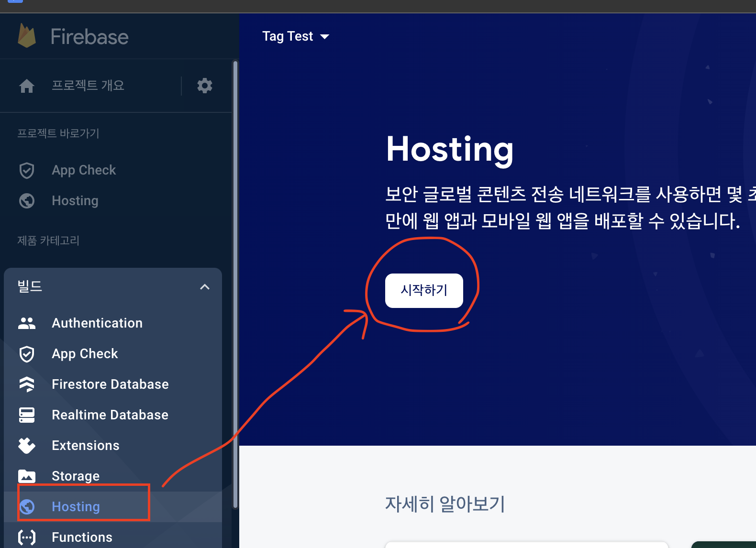Click App Check shield icon in 빌드
The image size is (756, 548).
pyautogui.click(x=27, y=354)
